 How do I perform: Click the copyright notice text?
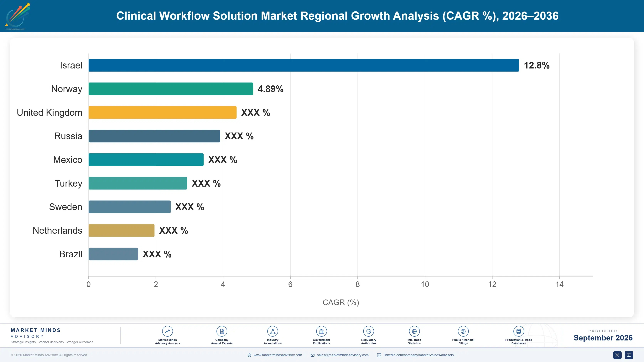[49, 355]
